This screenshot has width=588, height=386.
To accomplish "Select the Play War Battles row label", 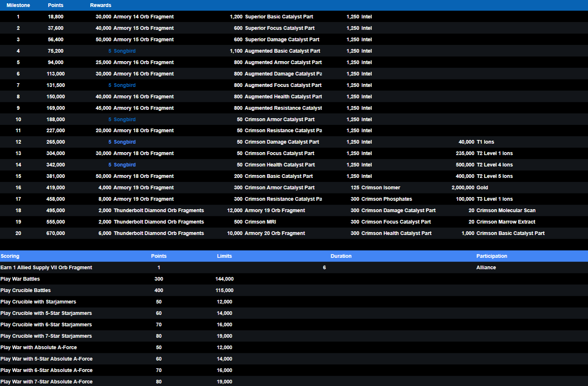I will (x=20, y=279).
